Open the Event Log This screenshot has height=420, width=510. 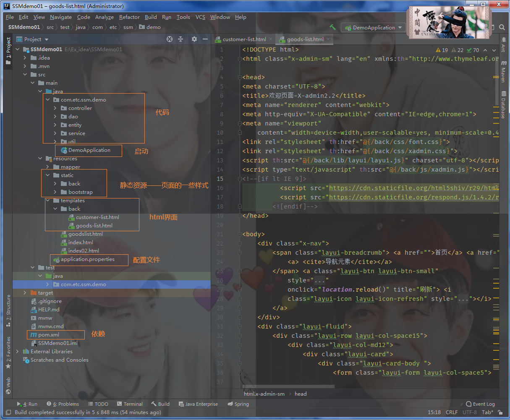[x=480, y=404]
